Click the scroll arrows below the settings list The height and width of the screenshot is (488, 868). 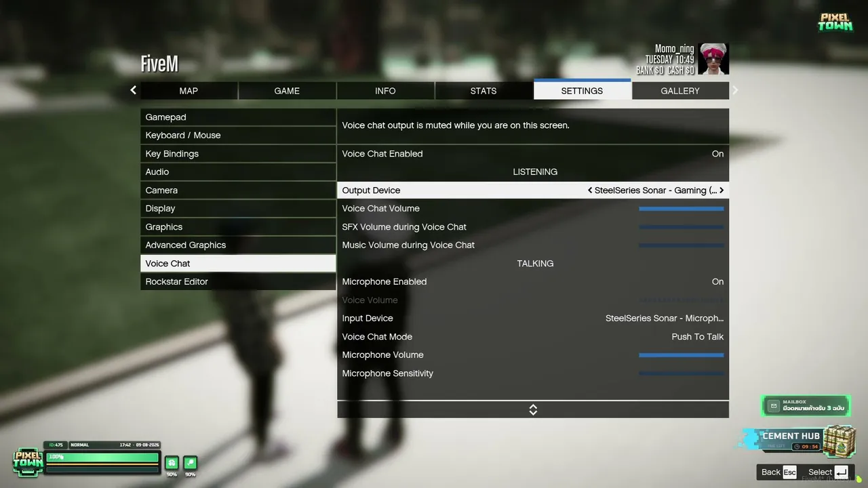(533, 409)
